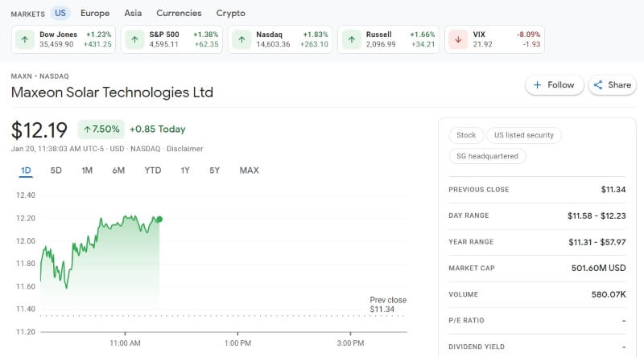
Task: Click the P/E RATIO label
Action: (x=466, y=321)
